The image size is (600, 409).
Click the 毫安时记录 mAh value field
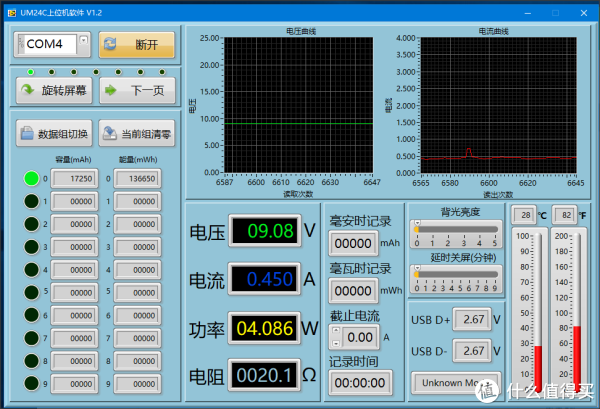[353, 243]
